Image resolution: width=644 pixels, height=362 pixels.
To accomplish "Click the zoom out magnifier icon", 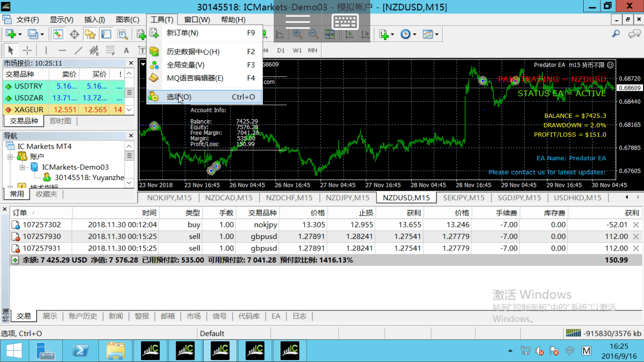I will (x=313, y=34).
